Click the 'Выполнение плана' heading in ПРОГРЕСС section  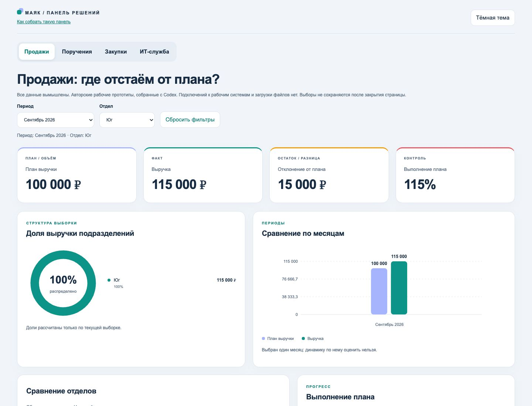(x=340, y=397)
